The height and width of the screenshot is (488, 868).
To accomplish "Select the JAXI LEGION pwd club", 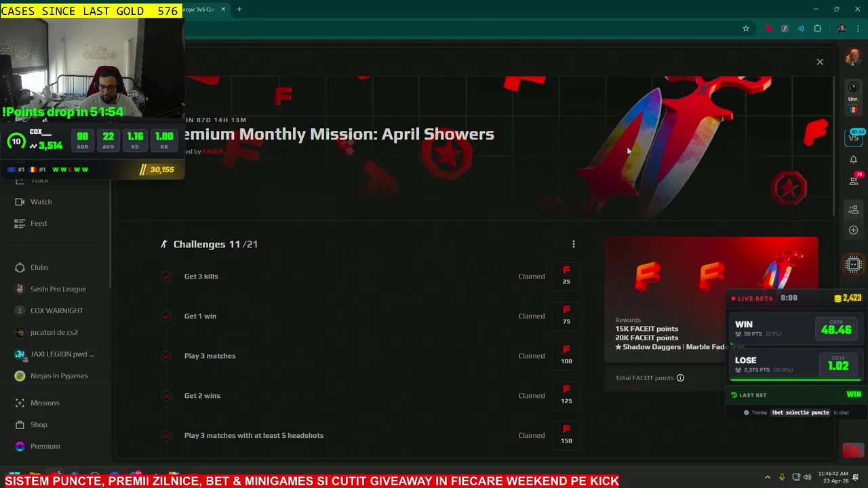I will (61, 354).
